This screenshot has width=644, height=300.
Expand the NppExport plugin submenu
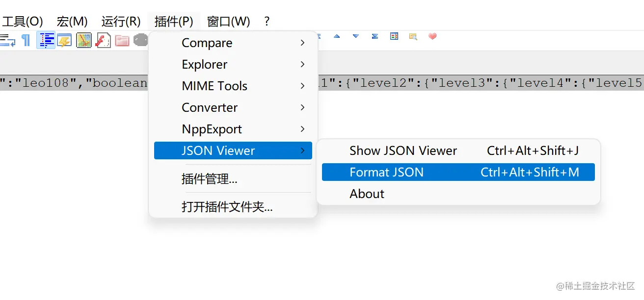pyautogui.click(x=233, y=129)
